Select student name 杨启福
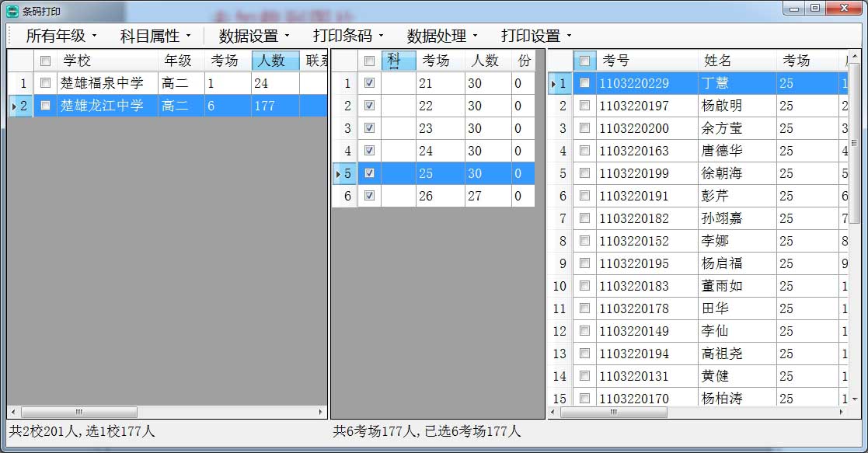This screenshot has width=868, height=453. click(x=737, y=263)
